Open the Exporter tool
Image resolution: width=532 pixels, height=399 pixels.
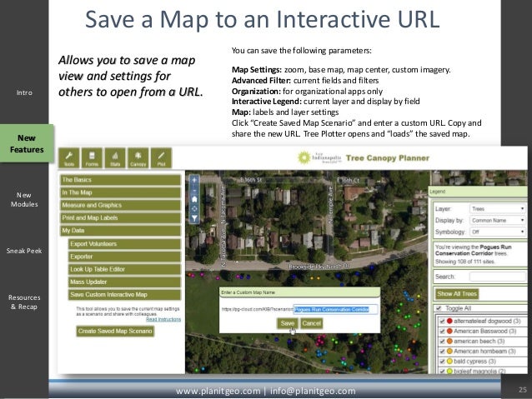[x=124, y=257]
